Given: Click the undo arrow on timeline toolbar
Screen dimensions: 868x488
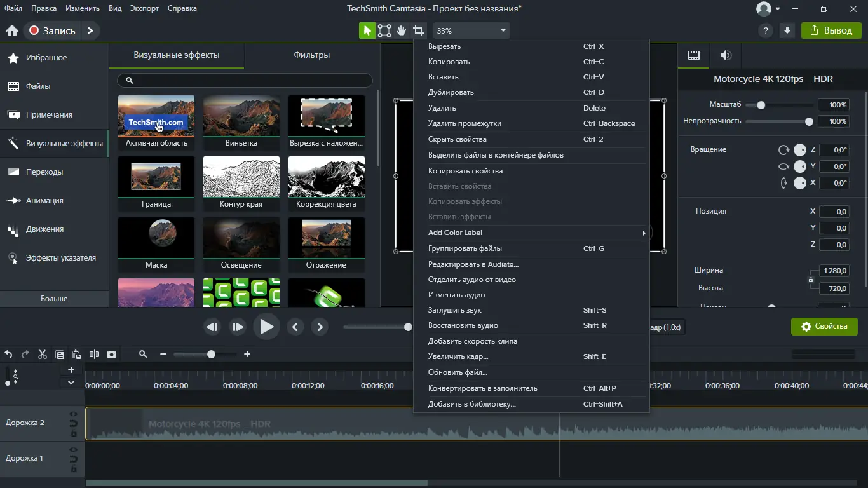Looking at the screenshot, I should coord(8,355).
